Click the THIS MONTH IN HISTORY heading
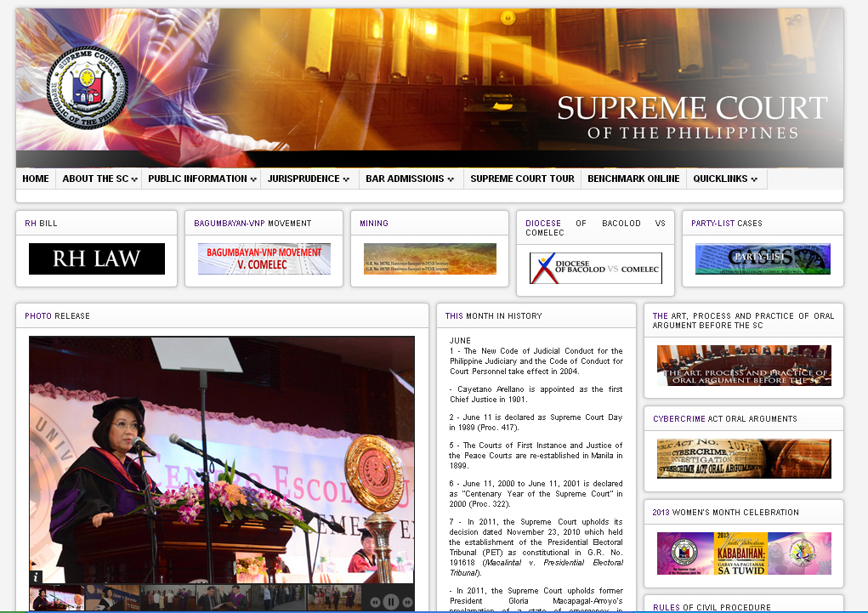This screenshot has height=613, width=868. 493,315
